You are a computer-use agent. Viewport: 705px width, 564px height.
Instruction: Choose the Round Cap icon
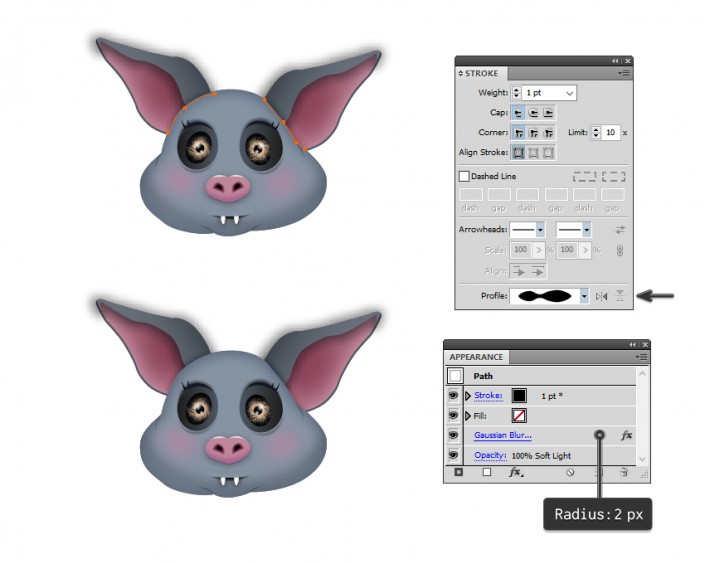(x=533, y=112)
